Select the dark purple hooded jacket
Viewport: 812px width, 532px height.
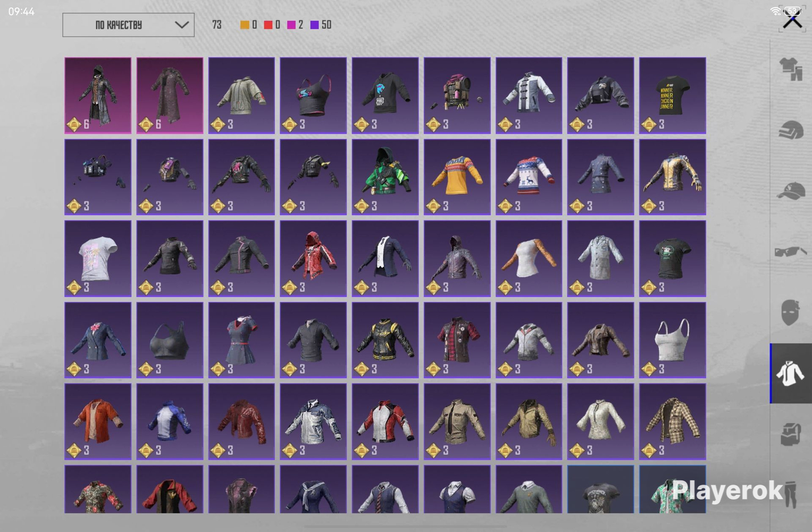457,259
